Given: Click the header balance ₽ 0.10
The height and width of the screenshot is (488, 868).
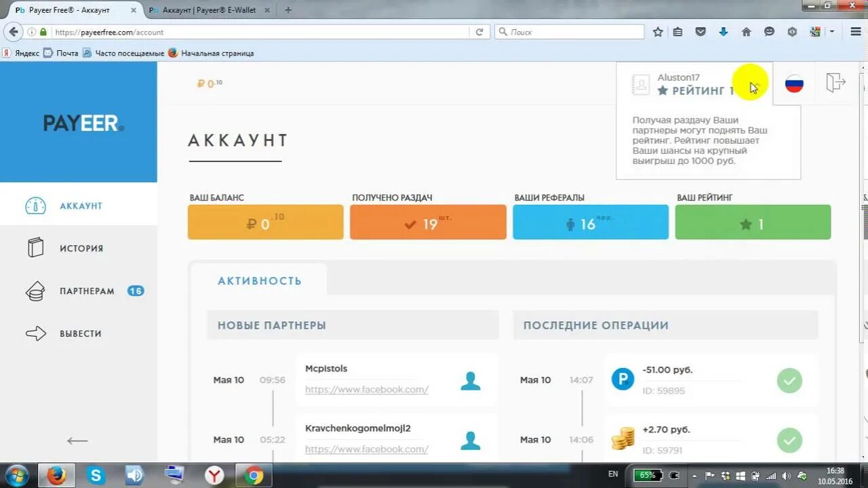Looking at the screenshot, I should (x=210, y=83).
